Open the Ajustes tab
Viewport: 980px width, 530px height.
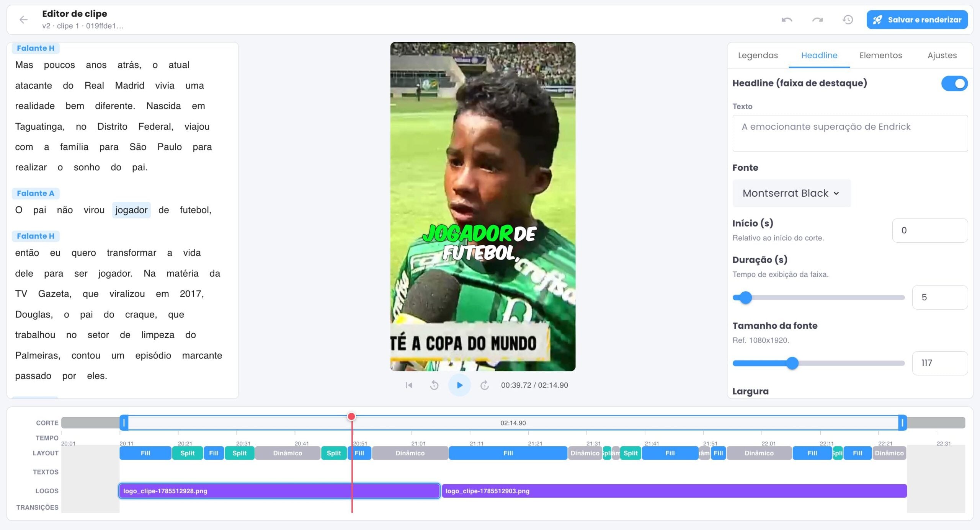pos(942,55)
